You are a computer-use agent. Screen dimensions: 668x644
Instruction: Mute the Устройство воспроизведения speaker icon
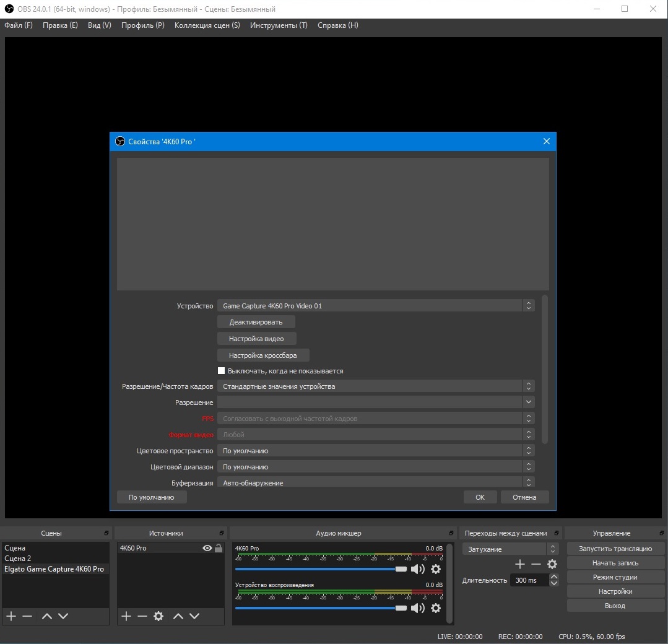[417, 608]
